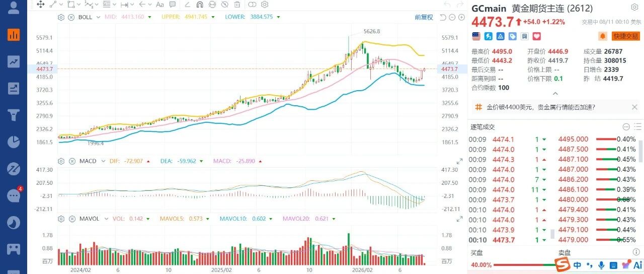Open messages icon with 4 badge
This screenshot has height=274, width=644.
point(14,195)
